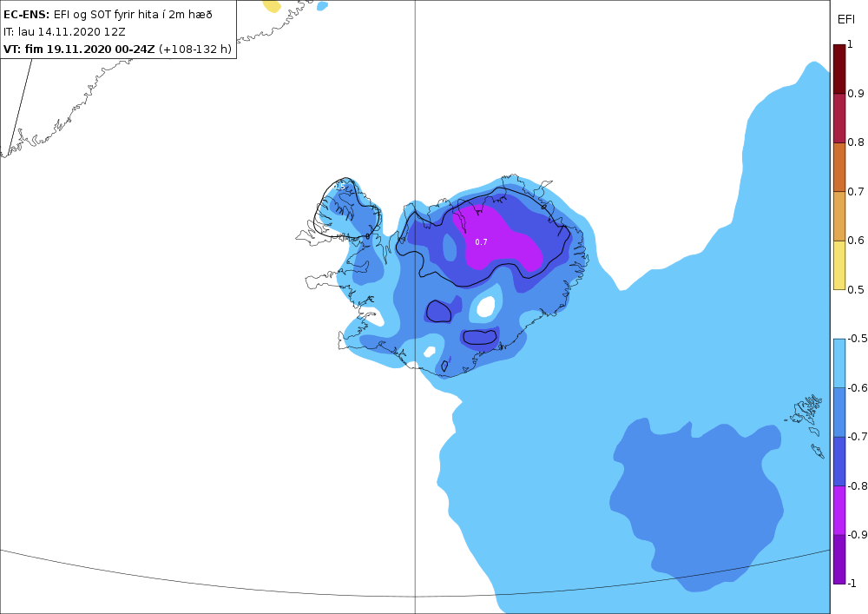
Task: Click the medium blue -0.6 to -0.7 swatch
Action: pyautogui.click(x=839, y=412)
